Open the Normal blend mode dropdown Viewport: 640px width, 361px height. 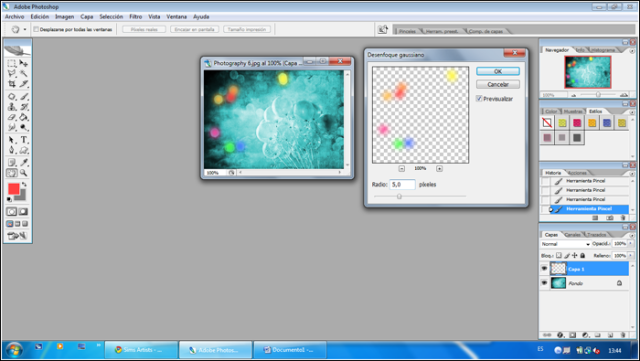coord(565,244)
